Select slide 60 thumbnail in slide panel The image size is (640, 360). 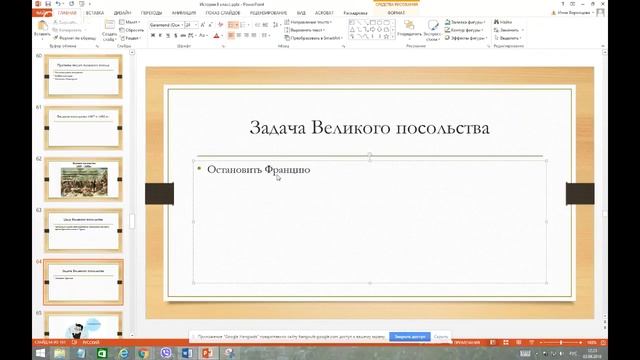coord(83,76)
